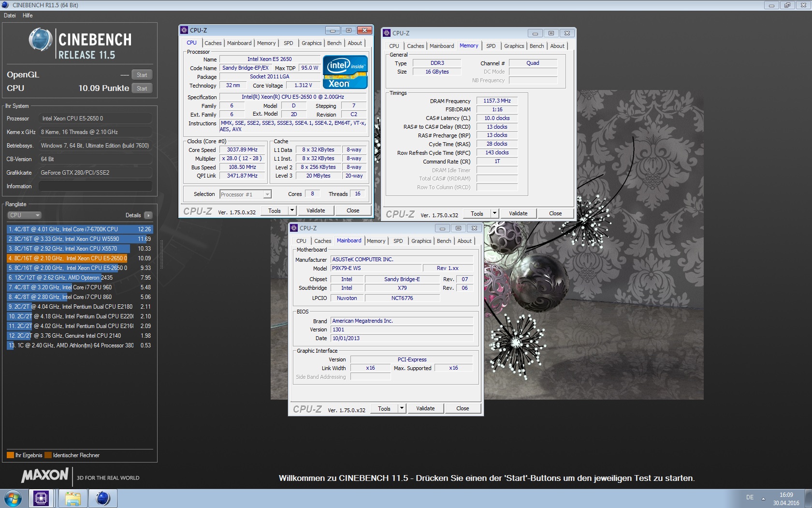Click BIOS version 1301 field
812x508 pixels.
(x=402, y=329)
